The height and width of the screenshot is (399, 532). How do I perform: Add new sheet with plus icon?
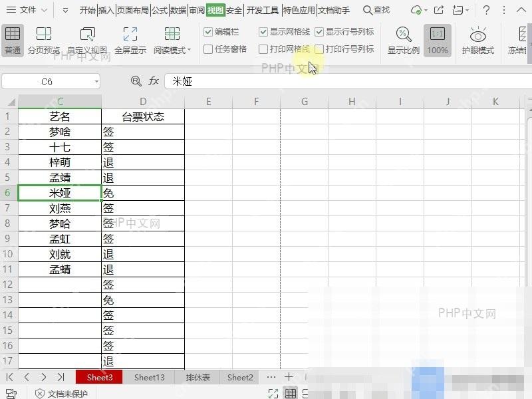coord(289,376)
